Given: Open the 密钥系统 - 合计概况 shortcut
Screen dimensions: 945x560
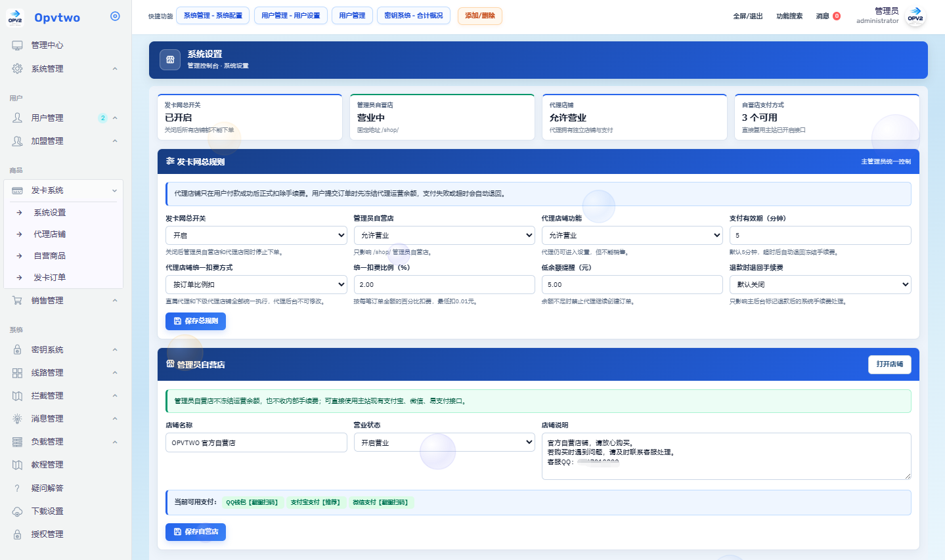Looking at the screenshot, I should coord(414,16).
